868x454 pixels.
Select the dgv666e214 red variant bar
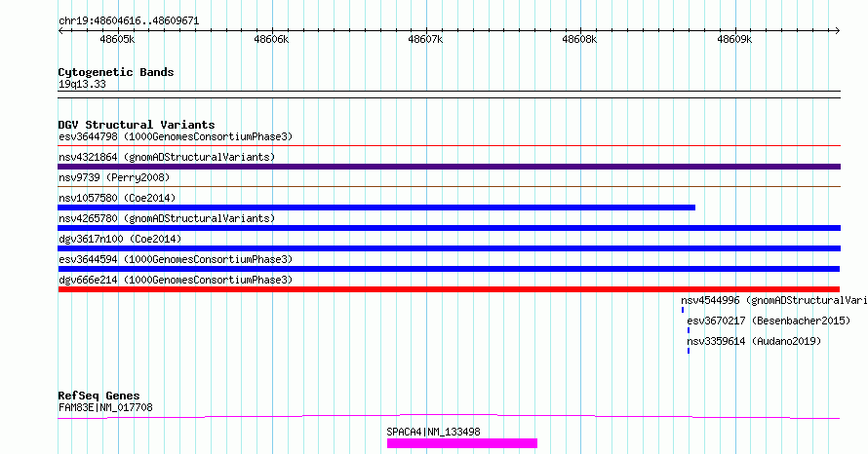click(449, 289)
